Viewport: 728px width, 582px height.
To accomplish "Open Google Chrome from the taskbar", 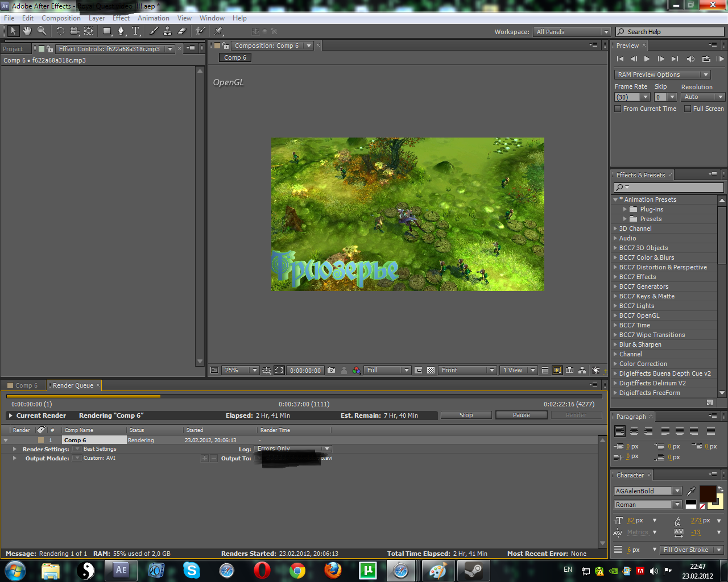I will click(x=297, y=570).
